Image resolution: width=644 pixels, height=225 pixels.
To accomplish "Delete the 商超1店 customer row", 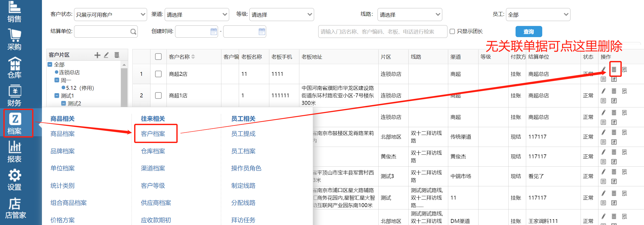I will (x=614, y=91).
